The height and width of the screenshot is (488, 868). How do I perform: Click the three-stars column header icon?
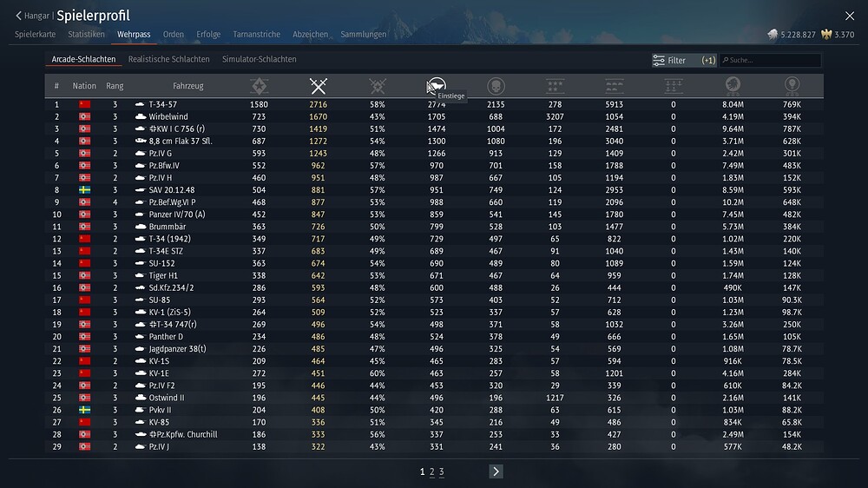point(555,86)
